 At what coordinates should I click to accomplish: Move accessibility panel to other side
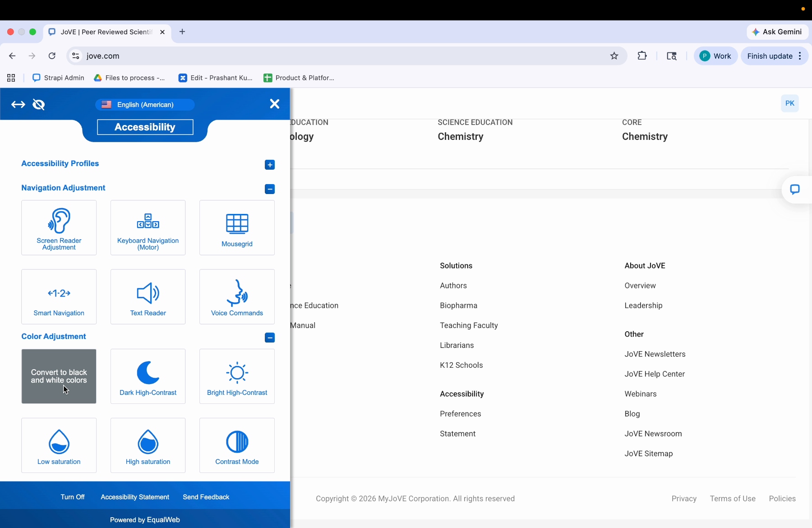tap(18, 105)
